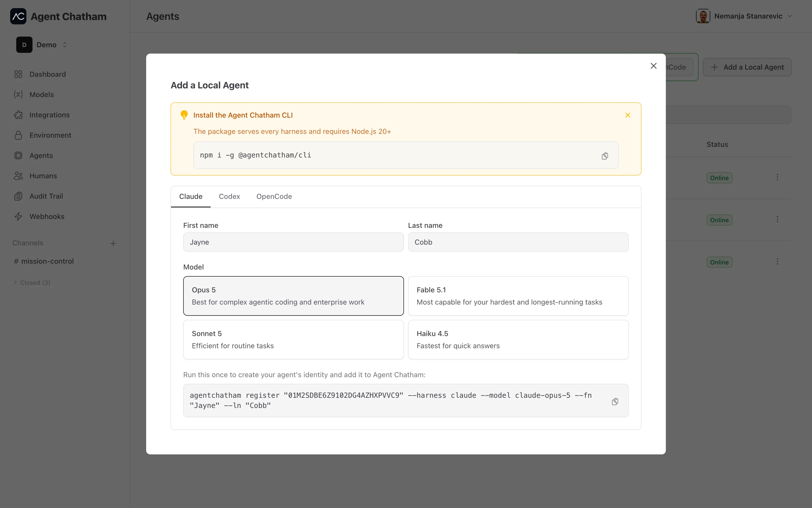The height and width of the screenshot is (508, 812).
Task: Click the Channels section heading
Action: tap(28, 243)
